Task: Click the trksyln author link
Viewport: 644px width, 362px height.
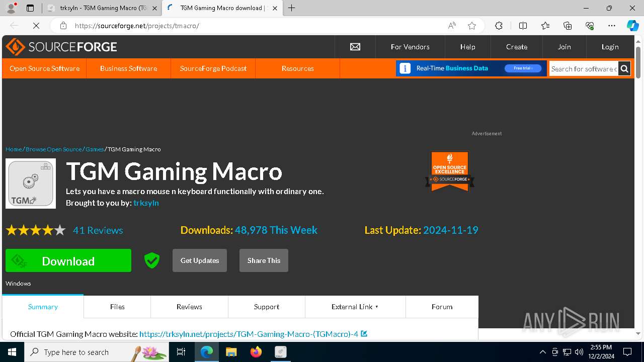Action: click(x=146, y=203)
